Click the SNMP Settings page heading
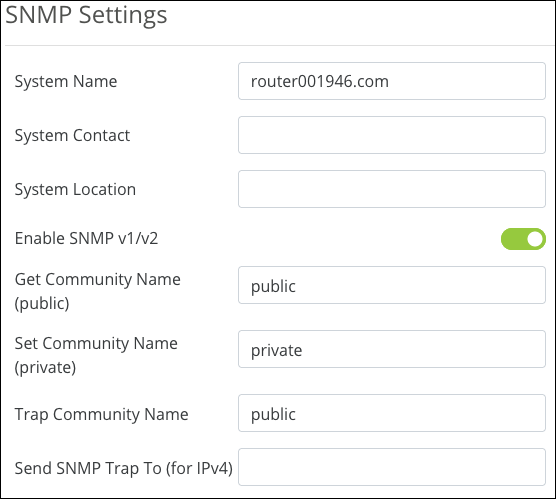 (x=86, y=16)
